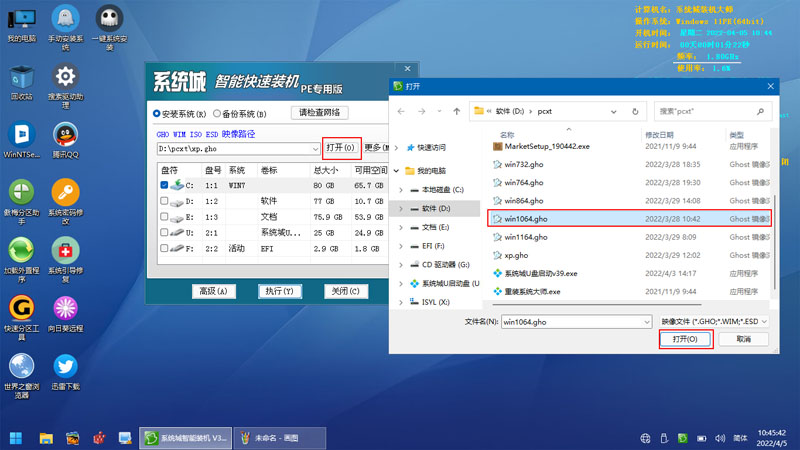The image size is (800, 450).
Task: Check the U: drive checkbox
Action: tap(164, 233)
